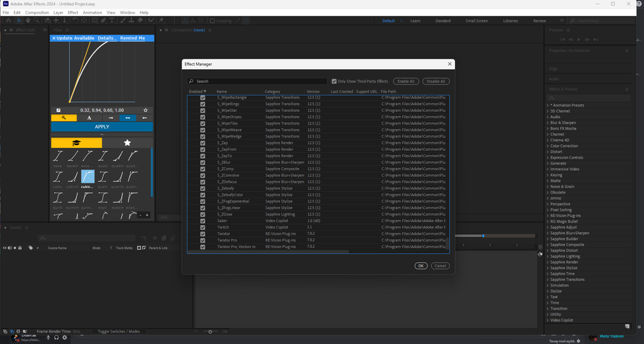Click the key icon button in Flow
The width and height of the screenshot is (644, 344).
click(64, 118)
